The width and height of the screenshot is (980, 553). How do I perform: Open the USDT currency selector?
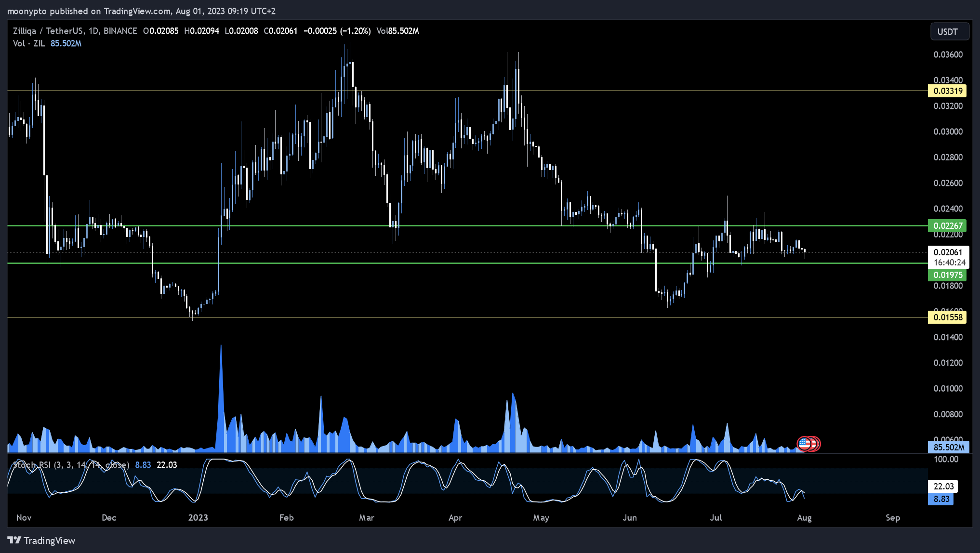coord(949,31)
